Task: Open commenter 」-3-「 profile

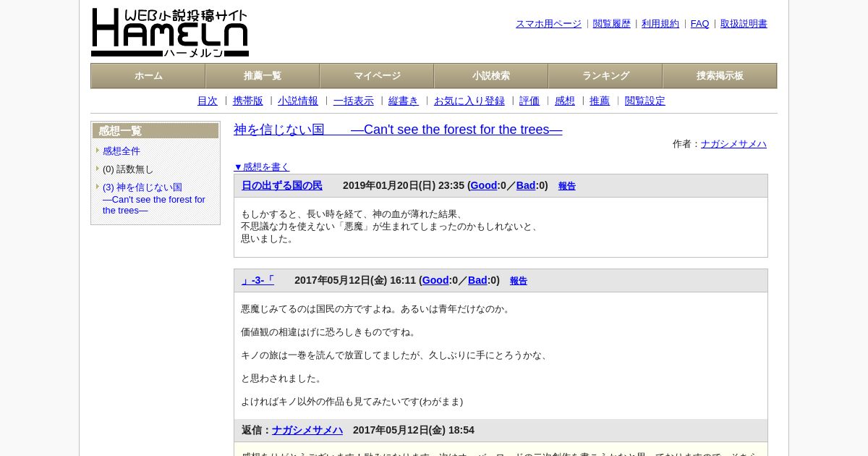Action: (x=258, y=281)
